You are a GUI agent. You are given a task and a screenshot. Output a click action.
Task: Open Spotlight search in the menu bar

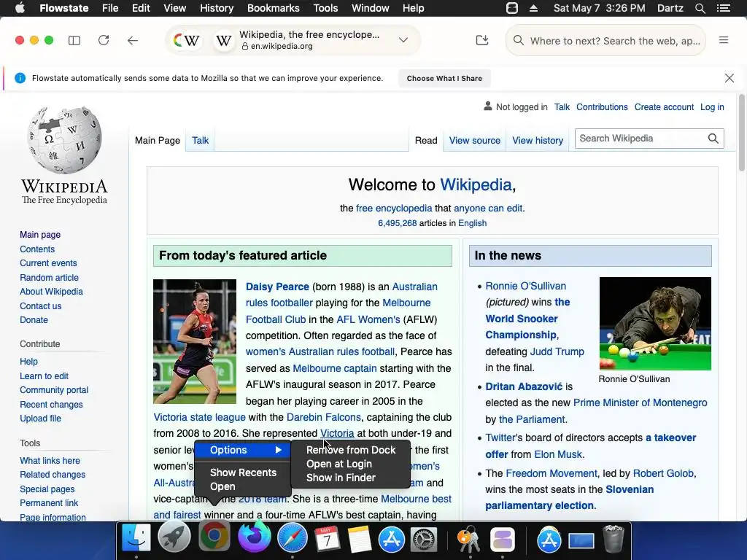[x=700, y=8]
